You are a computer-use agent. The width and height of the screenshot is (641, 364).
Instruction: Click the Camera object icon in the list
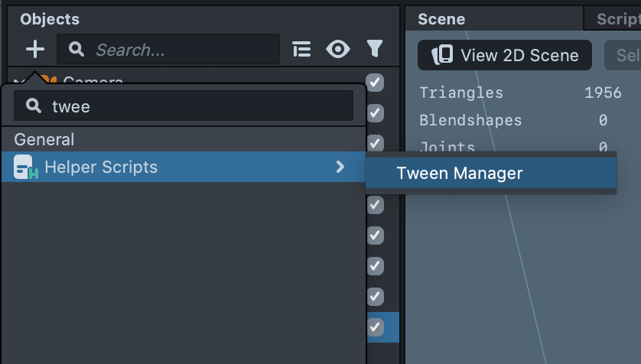[x=47, y=80]
